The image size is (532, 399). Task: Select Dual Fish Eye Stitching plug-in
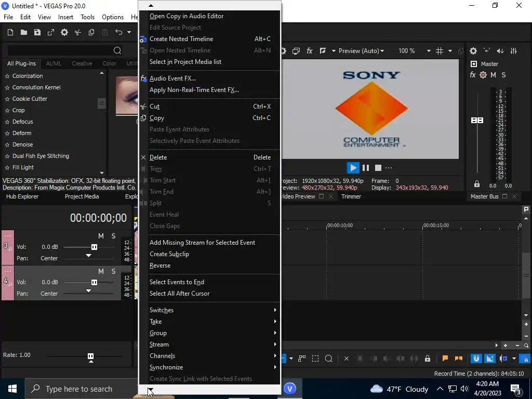[x=41, y=156]
